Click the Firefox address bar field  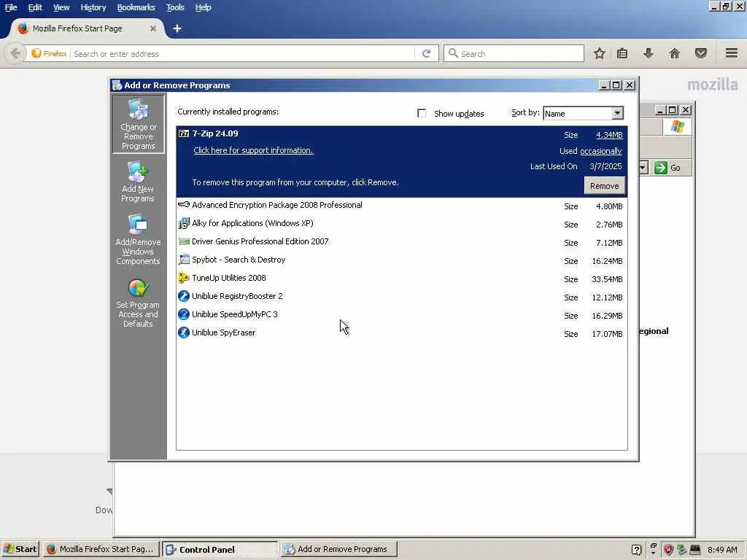(243, 54)
